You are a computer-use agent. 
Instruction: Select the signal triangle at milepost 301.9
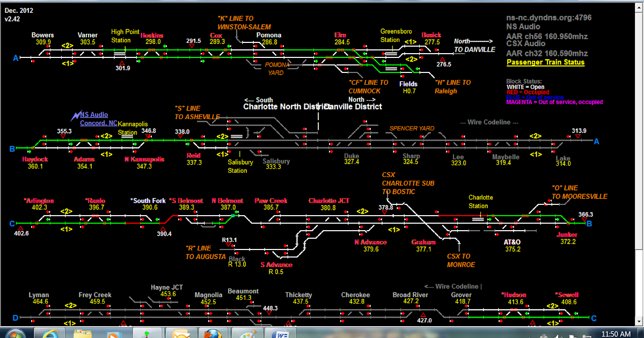tap(122, 63)
